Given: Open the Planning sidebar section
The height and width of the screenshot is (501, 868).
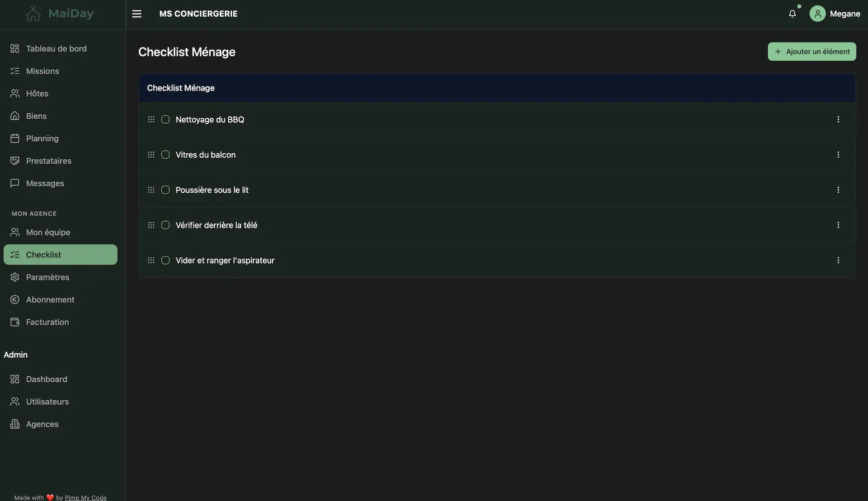Looking at the screenshot, I should point(42,139).
